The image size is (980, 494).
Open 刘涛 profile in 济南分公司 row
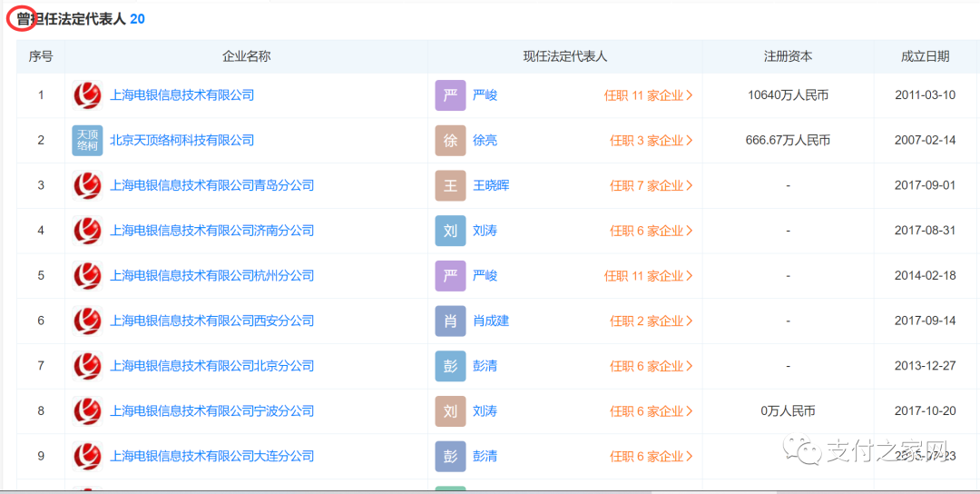(x=485, y=231)
